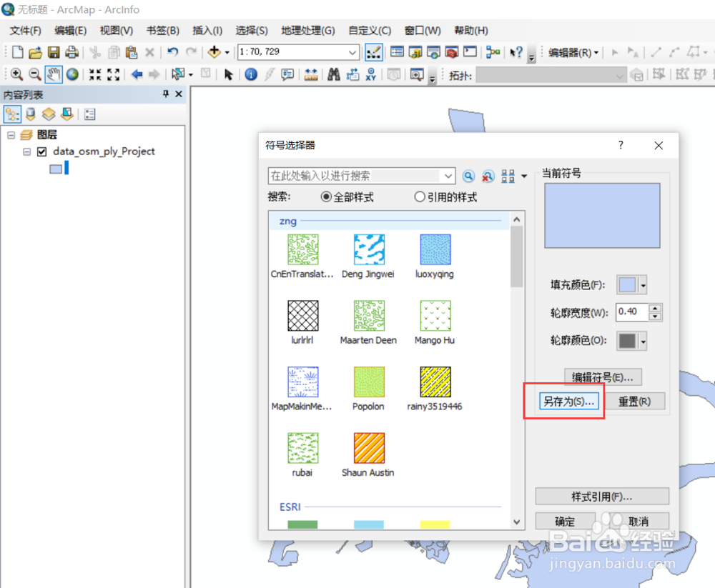Open the 文件(F) menu
Screen dimensions: 715x588
25,31
